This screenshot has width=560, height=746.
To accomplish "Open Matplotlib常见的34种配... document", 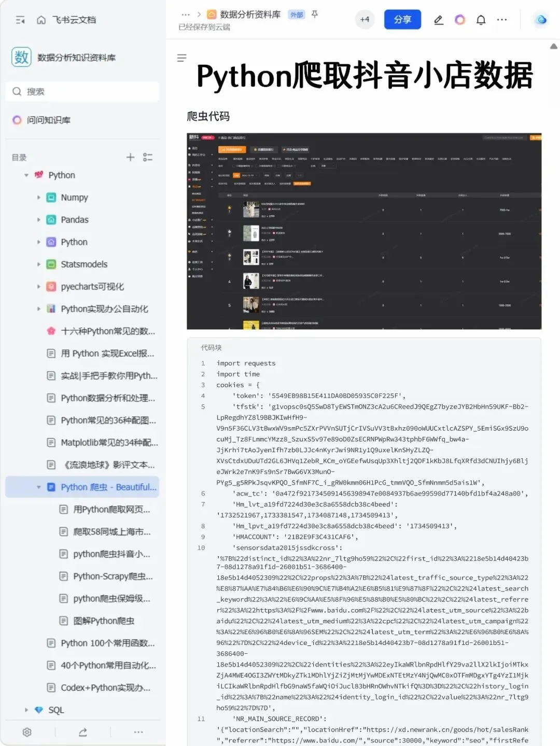I will (109, 443).
